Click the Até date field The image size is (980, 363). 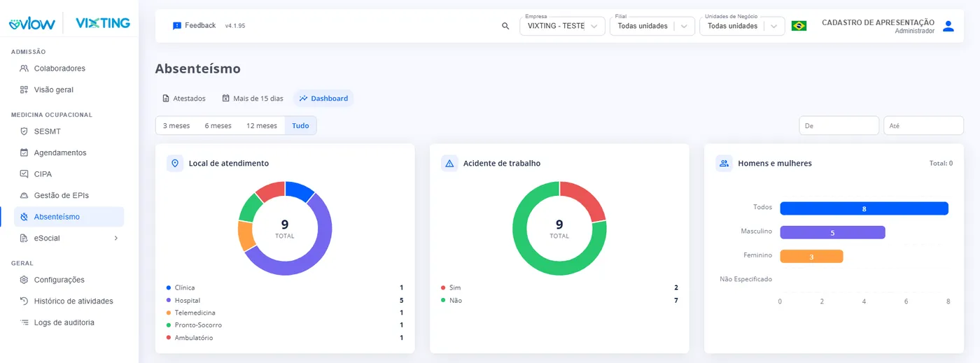(x=923, y=126)
